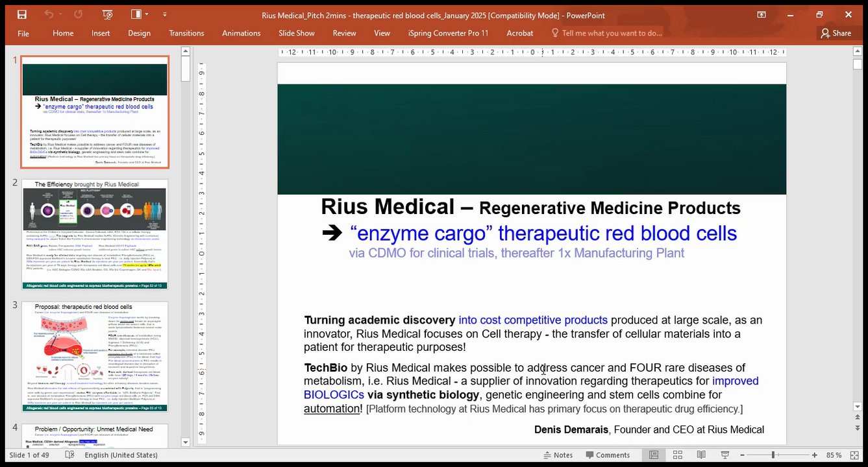Image resolution: width=868 pixels, height=467 pixels.
Task: Switch to Reading View icon
Action: click(x=701, y=455)
